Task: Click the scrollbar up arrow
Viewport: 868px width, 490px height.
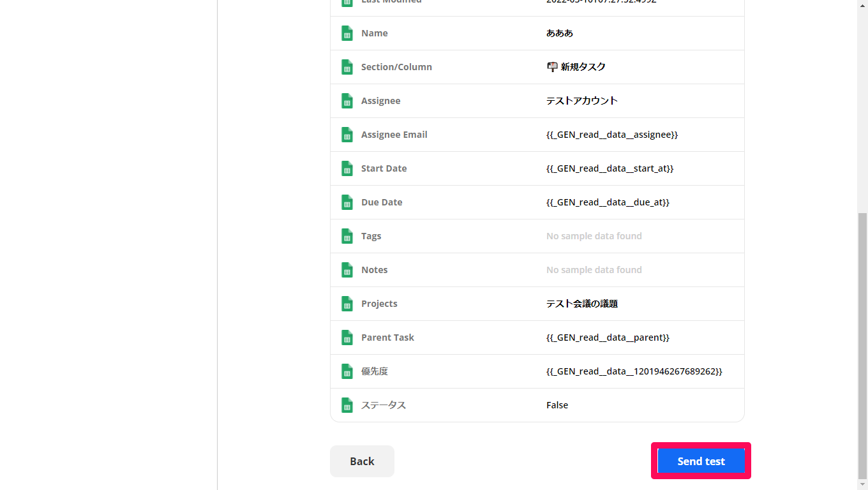Action: tap(863, 5)
